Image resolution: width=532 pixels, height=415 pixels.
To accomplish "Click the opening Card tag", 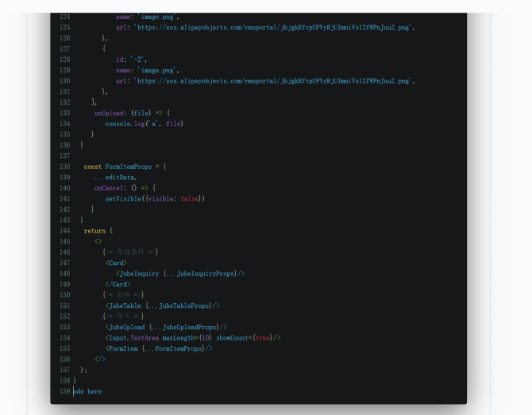I will [x=116, y=263].
